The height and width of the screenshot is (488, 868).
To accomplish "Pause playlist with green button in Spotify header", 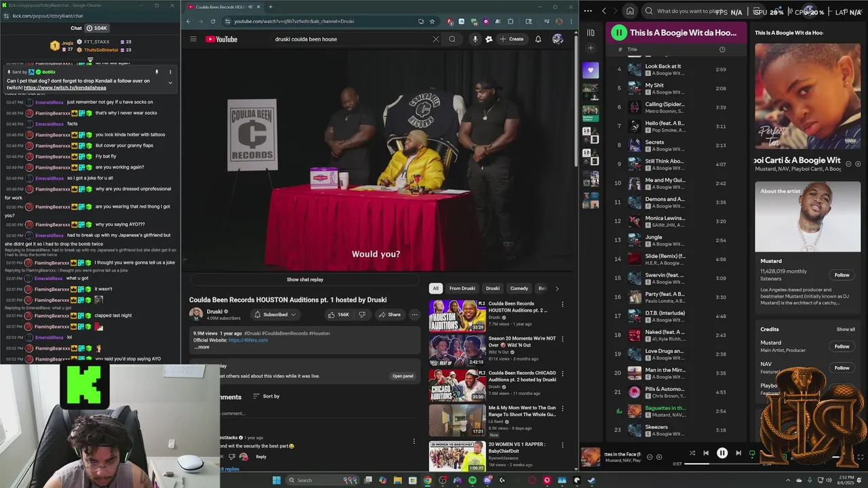I will click(x=618, y=33).
